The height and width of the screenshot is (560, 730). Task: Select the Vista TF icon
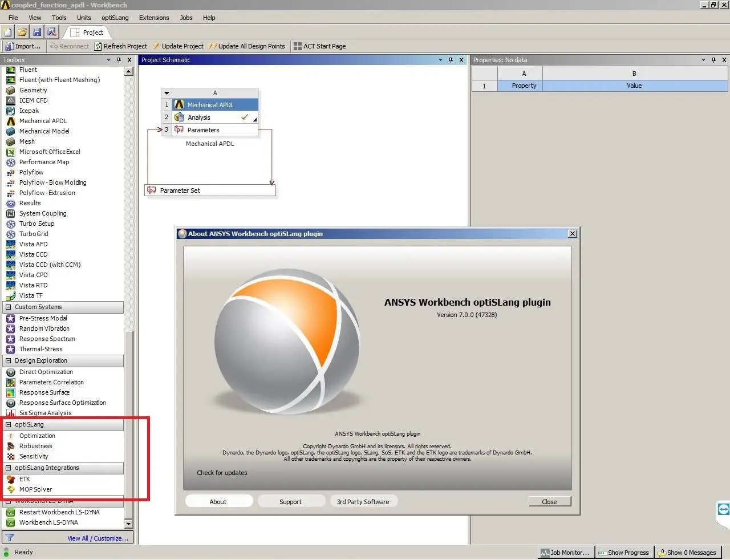click(11, 295)
